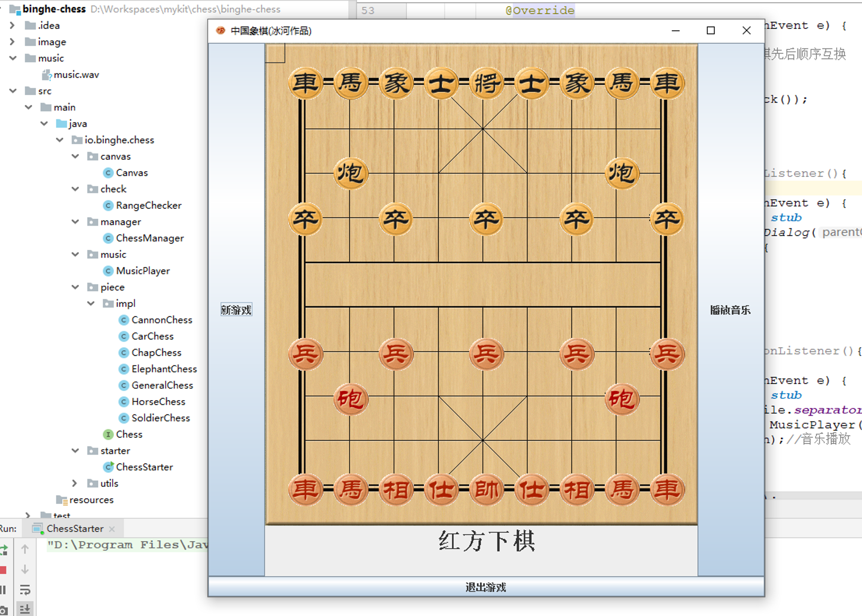Collapse the impl package

click(x=91, y=304)
